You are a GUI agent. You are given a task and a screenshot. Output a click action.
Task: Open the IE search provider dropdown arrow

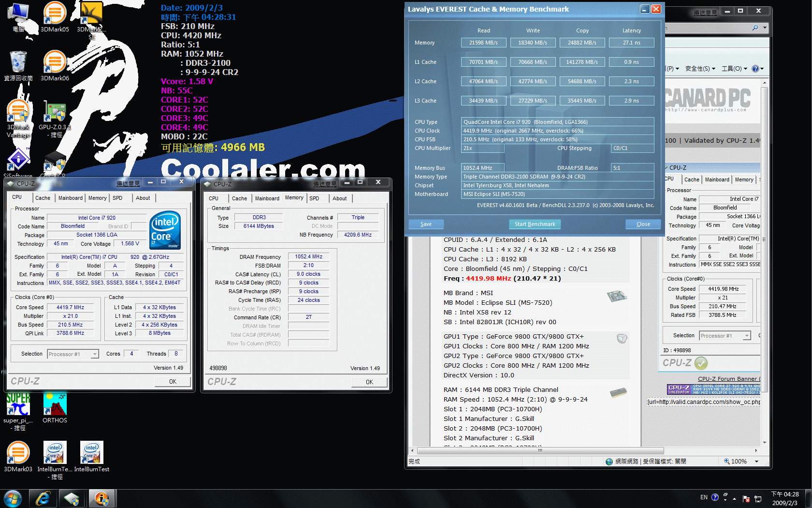[765, 28]
